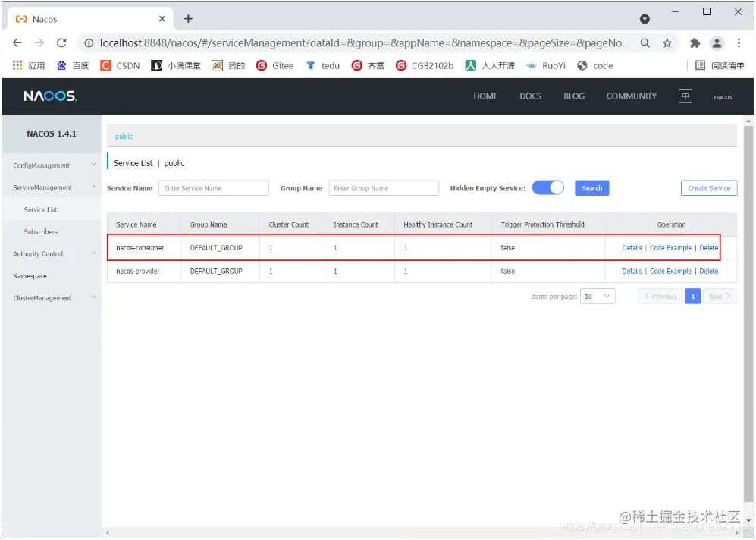Open the 人人开源 bookmark

(490, 65)
